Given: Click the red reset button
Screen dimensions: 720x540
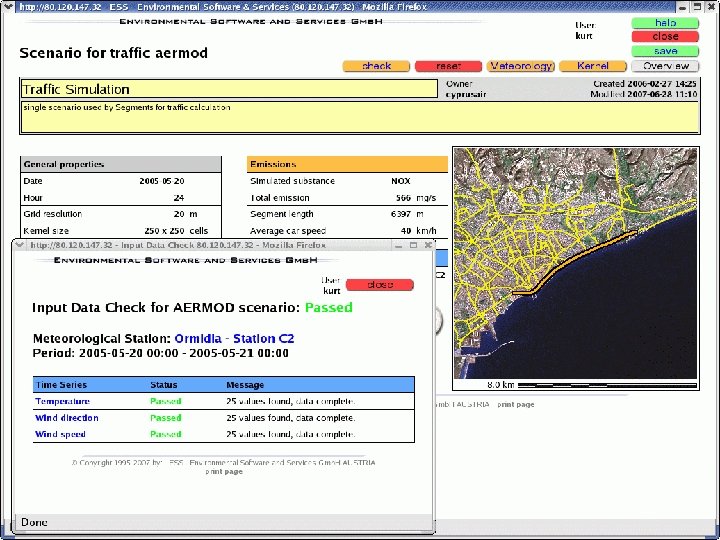Looking at the screenshot, I should (448, 66).
